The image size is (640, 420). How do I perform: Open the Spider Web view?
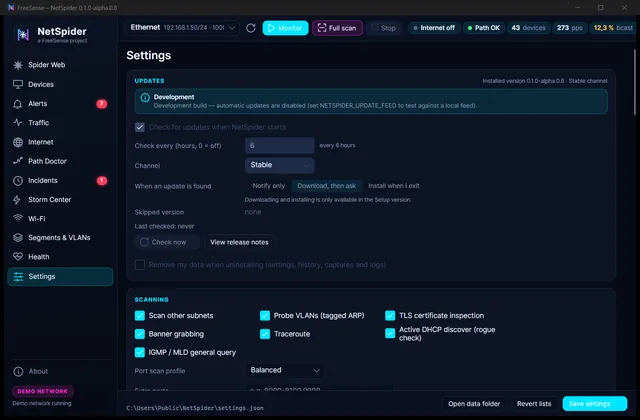coord(60,65)
